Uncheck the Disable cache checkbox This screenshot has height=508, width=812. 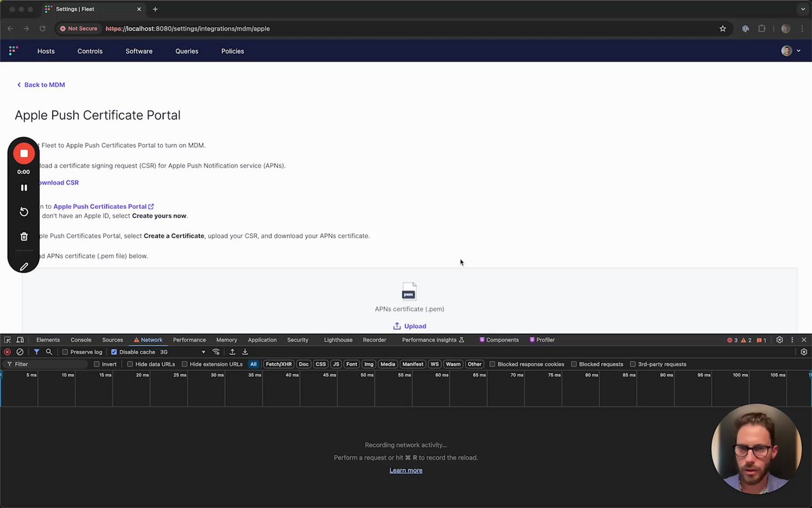click(x=114, y=352)
